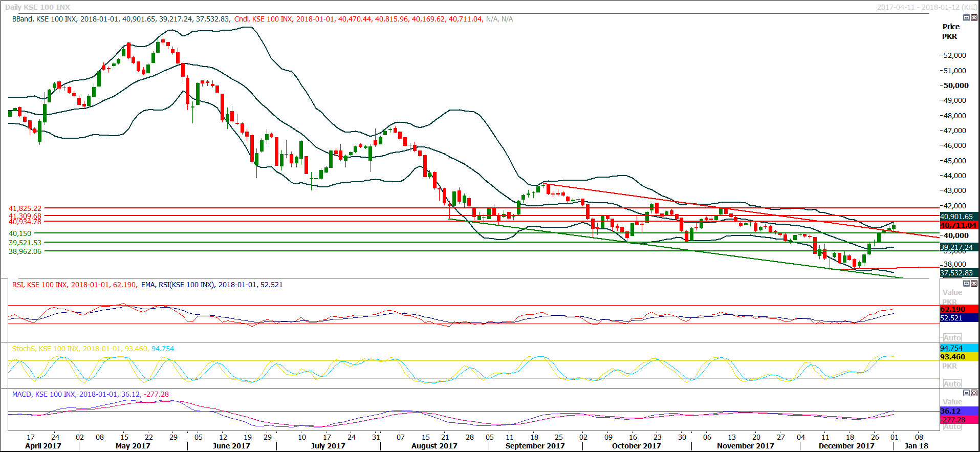Click the Daily KSE 100 INX title
The height and width of the screenshot is (452, 980).
(x=38, y=7)
